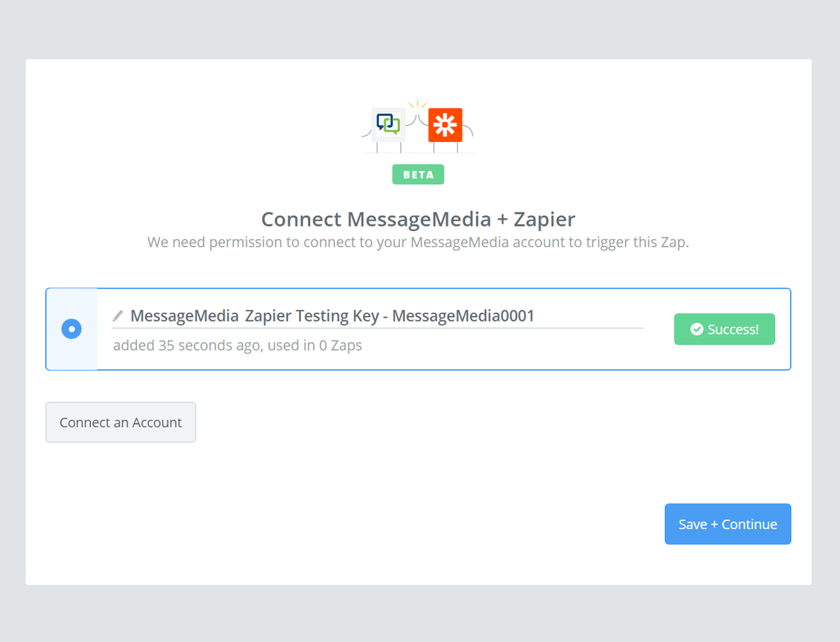Image resolution: width=840 pixels, height=642 pixels.
Task: Click the orange Zapier asterisk logo
Action: click(445, 125)
